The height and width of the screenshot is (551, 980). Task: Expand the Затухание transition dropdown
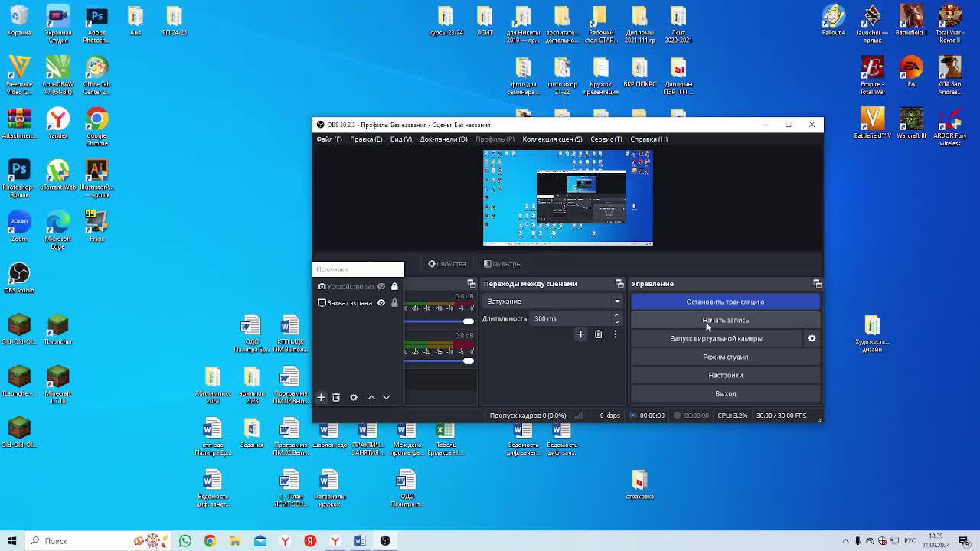tap(616, 302)
